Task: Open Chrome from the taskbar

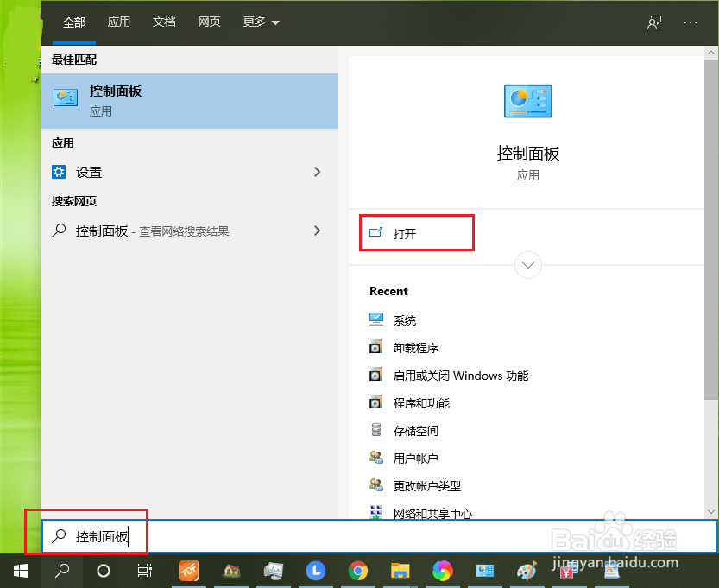Action: click(x=358, y=571)
